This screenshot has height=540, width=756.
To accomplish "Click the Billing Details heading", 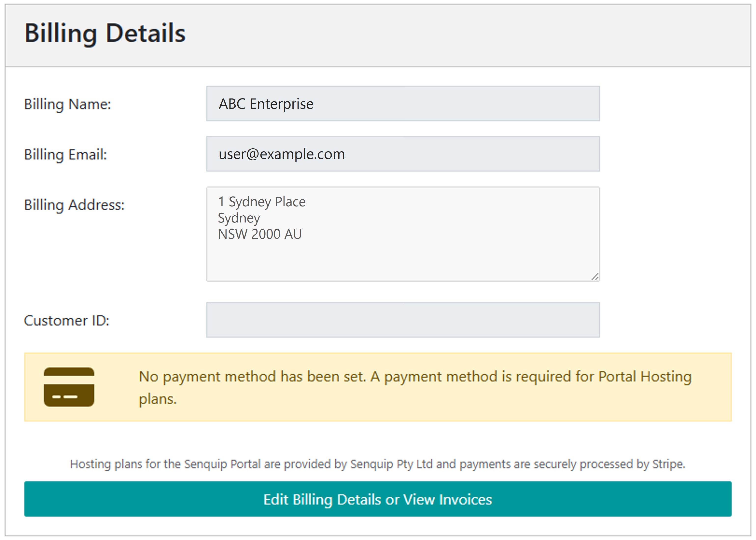I will coord(105,33).
